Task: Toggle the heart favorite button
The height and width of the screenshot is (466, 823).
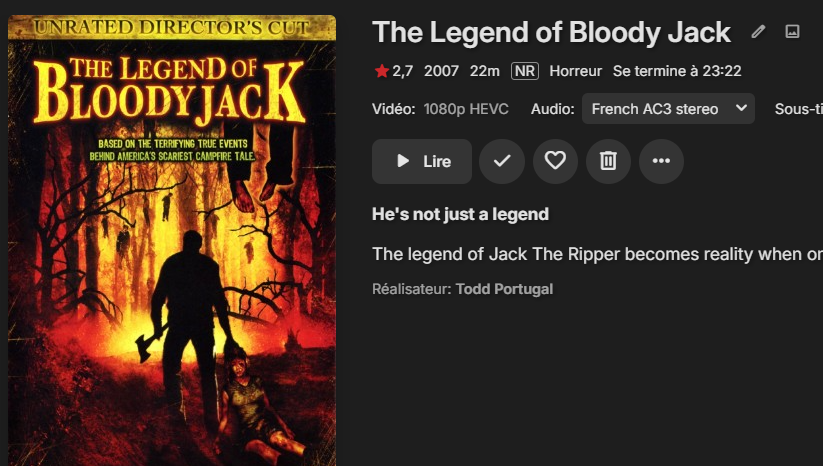Action: tap(555, 161)
